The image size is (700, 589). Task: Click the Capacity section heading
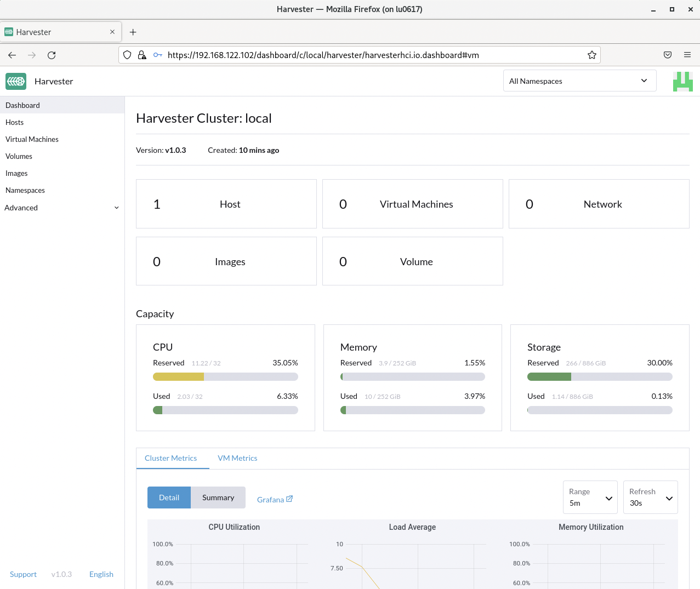point(155,313)
